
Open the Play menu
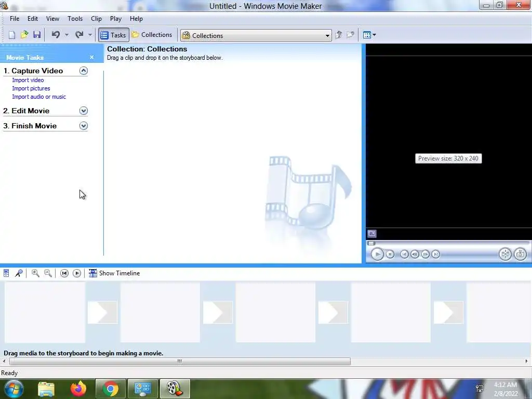click(116, 19)
